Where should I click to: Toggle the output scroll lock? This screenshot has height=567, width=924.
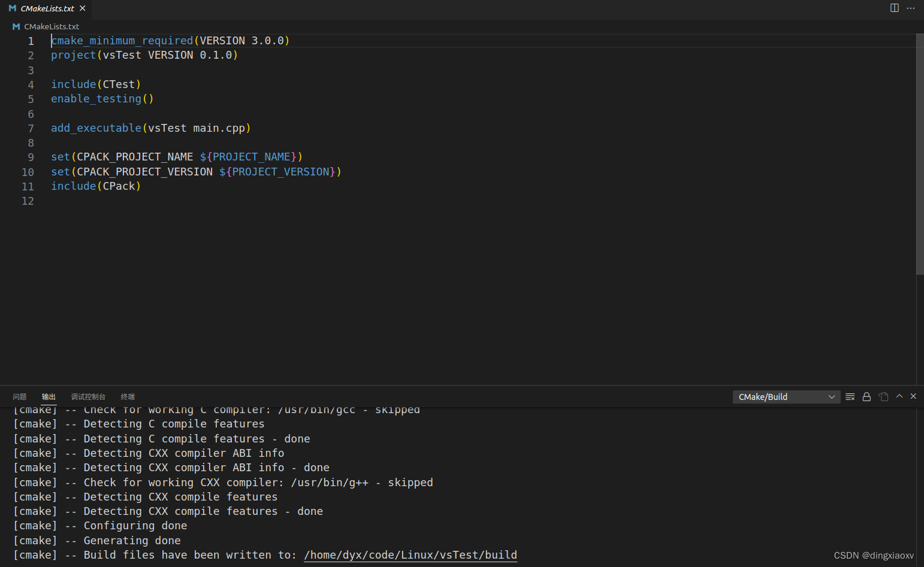(866, 396)
